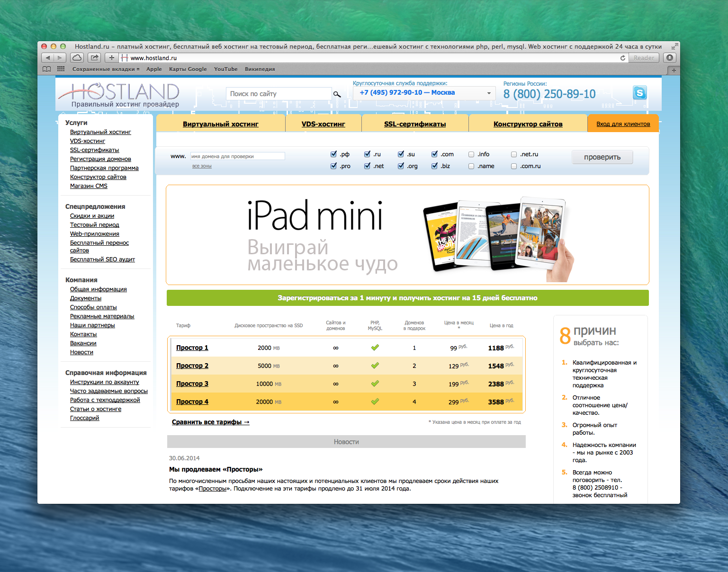The height and width of the screenshot is (572, 728).
Task: Open Партнерская программа in the sidebar
Action: click(104, 168)
